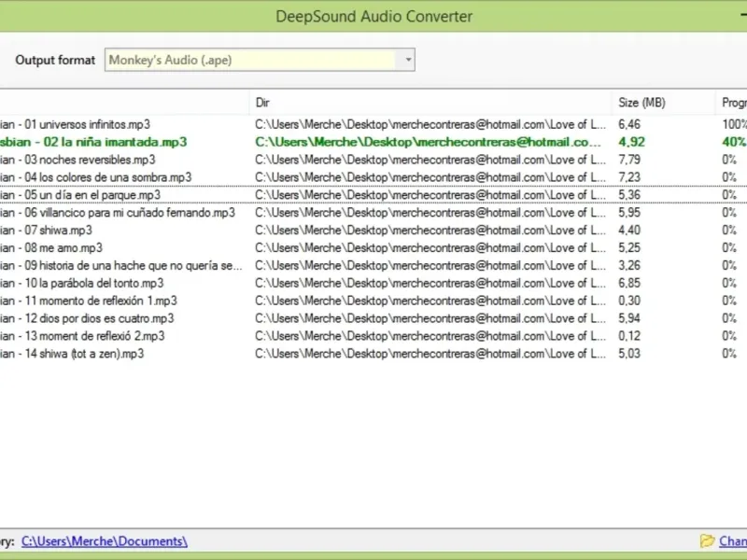Click the directory path of 14 shiwa (tot a zen)
This screenshot has width=747, height=560.
(x=430, y=354)
